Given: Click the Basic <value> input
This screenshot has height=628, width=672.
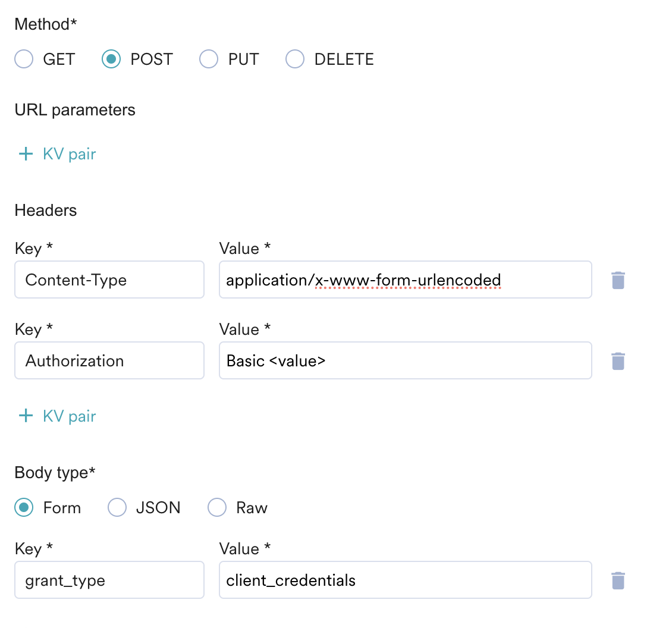Looking at the screenshot, I should coord(406,360).
